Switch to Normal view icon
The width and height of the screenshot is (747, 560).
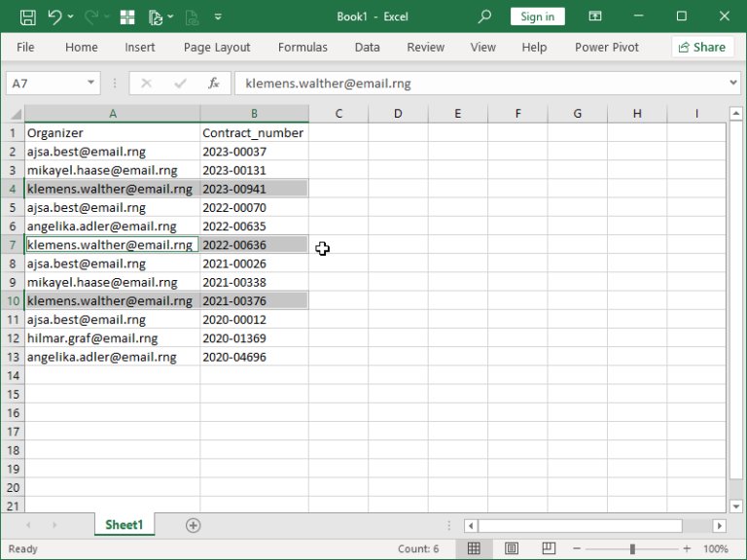pyautogui.click(x=474, y=548)
